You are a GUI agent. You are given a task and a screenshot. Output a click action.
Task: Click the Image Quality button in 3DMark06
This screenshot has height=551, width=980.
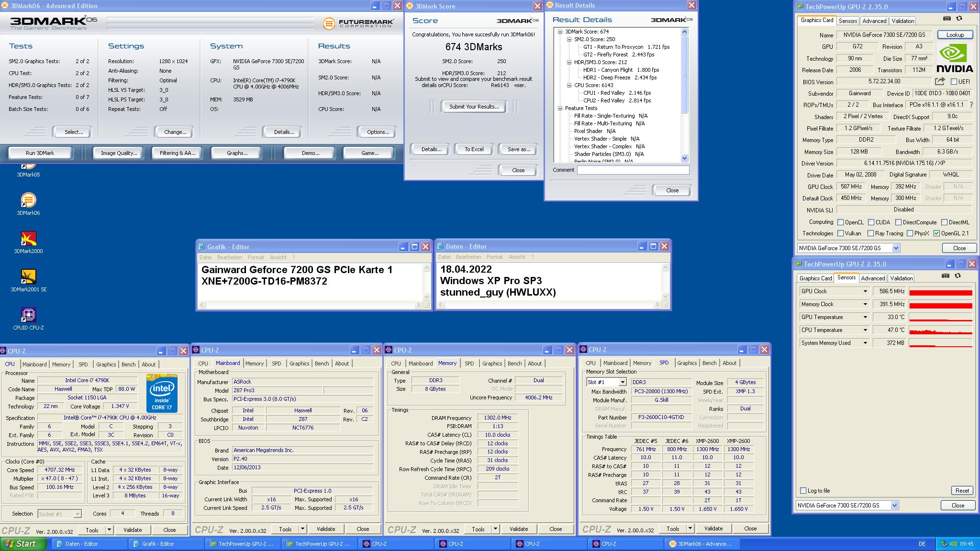119,153
